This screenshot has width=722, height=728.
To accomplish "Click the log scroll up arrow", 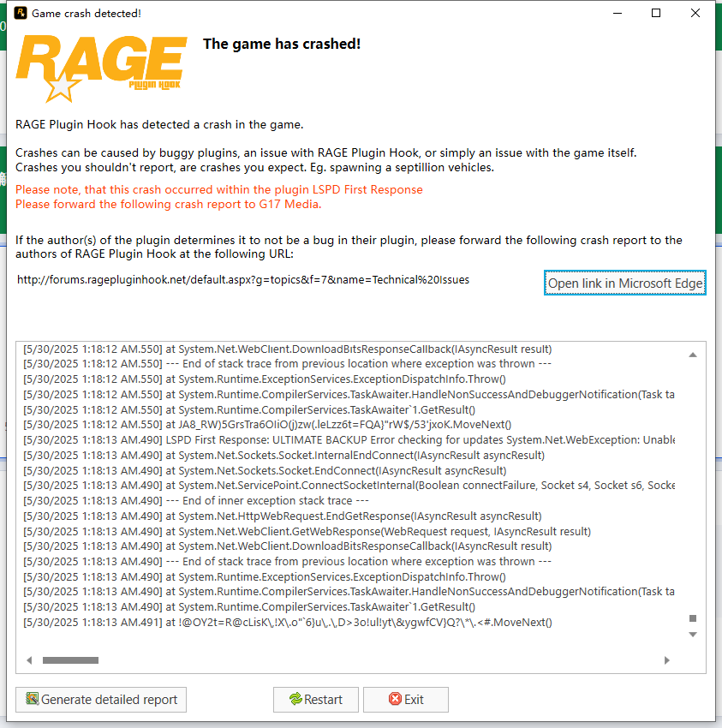I will coord(693,355).
